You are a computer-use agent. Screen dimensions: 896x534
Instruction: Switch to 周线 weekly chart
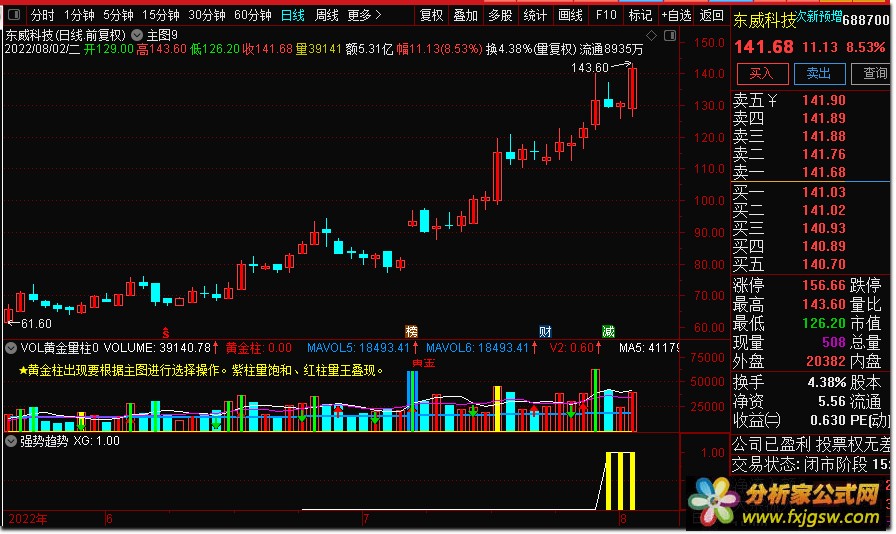327,15
